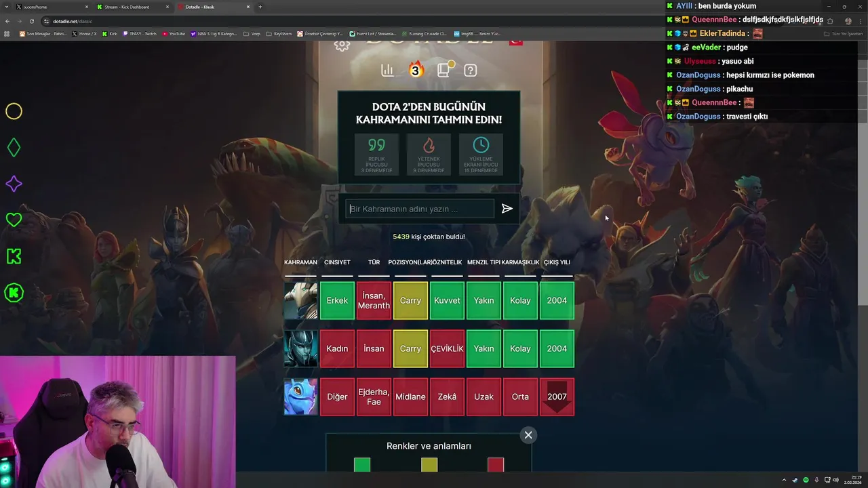
Task: Open a new browser tab with plus button
Action: [260, 7]
